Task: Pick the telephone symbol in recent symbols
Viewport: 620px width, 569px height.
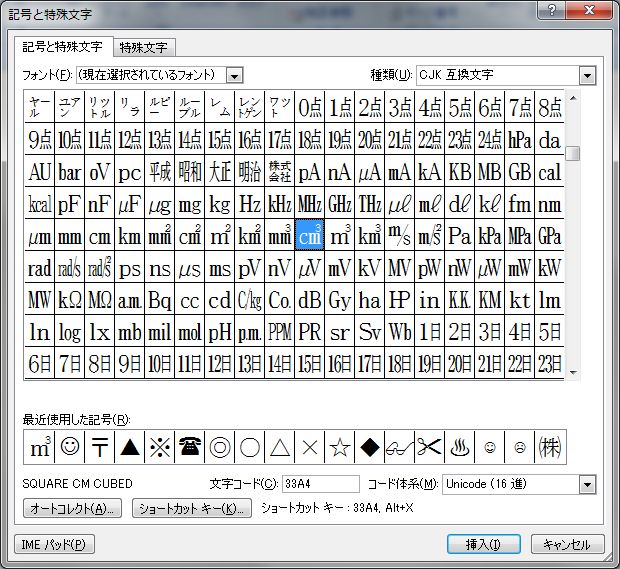Action: tap(190, 447)
